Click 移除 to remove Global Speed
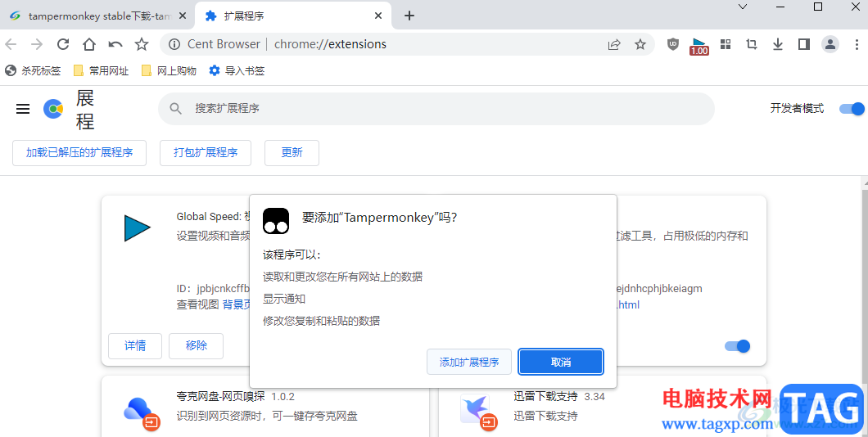Image resolution: width=868 pixels, height=437 pixels. tap(196, 345)
